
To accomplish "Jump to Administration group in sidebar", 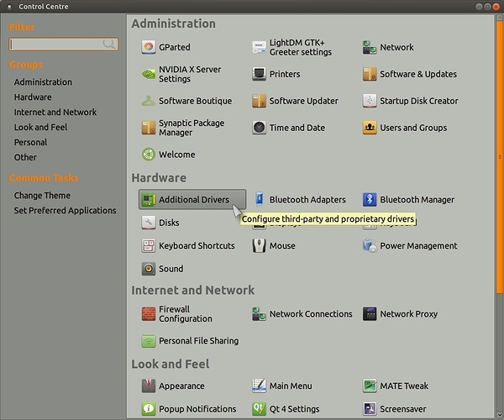I will click(43, 82).
